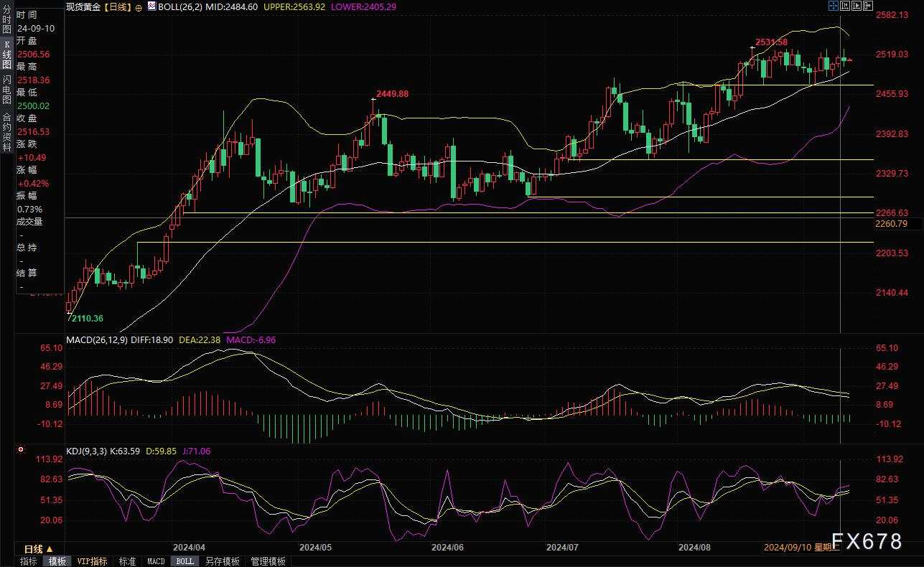Click 另存模板 to save template
The width and height of the screenshot is (924, 567).
coord(222,561)
